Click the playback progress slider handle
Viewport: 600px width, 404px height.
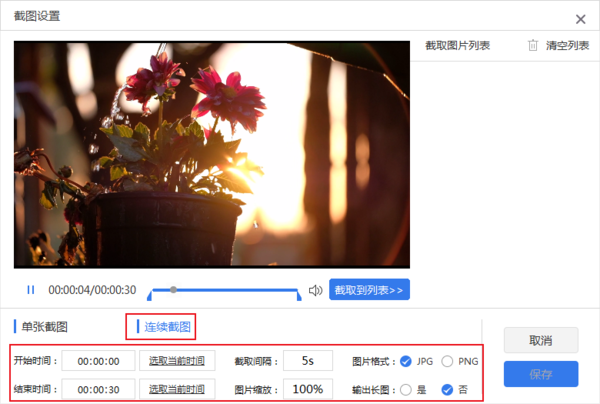(x=174, y=289)
